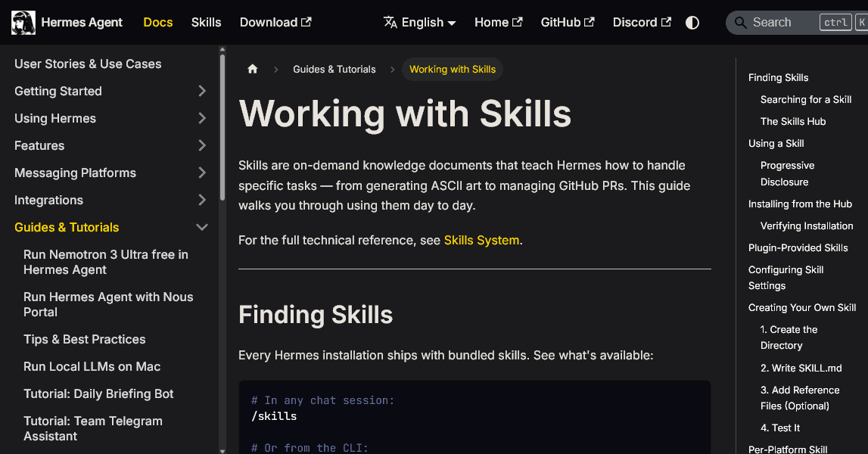Click the Hermes Agent logo image
The image size is (868, 454).
[x=23, y=23]
